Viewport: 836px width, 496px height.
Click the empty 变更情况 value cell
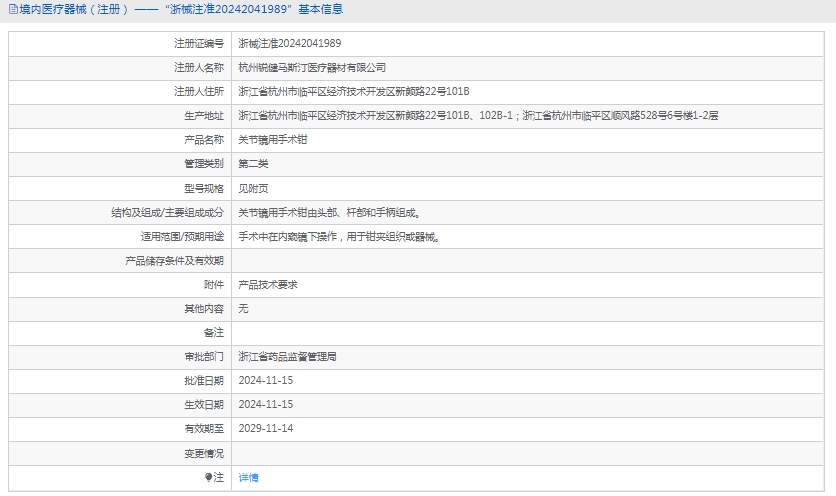coord(530,453)
